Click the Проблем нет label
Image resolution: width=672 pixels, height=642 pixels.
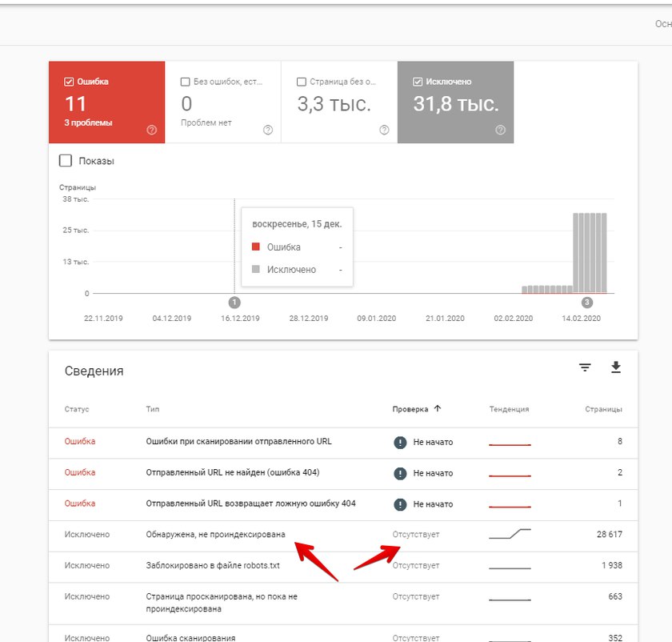click(x=206, y=122)
